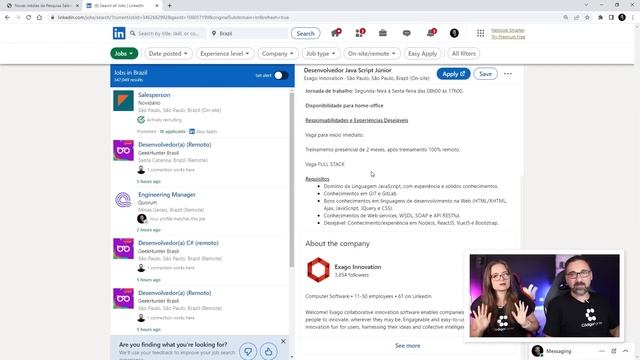Toggle the Set alert switch

point(281,76)
